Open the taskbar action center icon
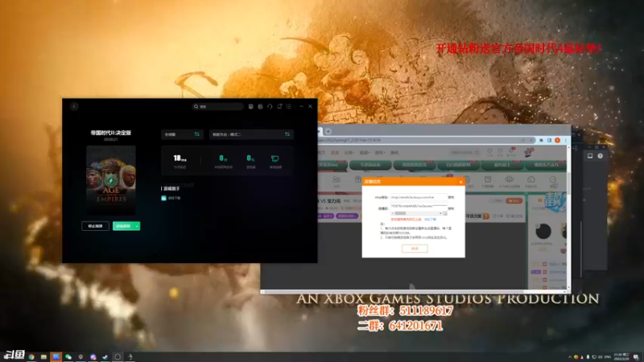The width and height of the screenshot is (644, 362). [x=636, y=357]
